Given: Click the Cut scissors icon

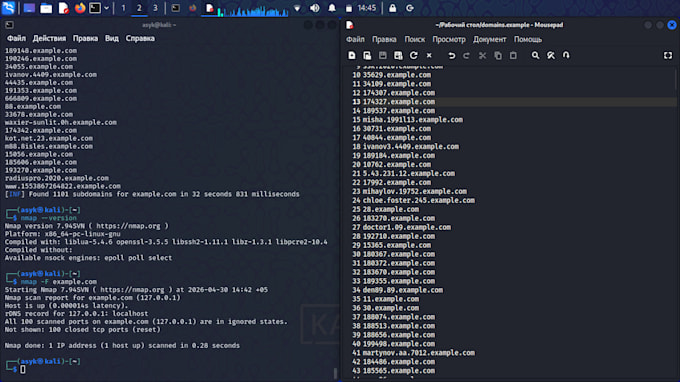Looking at the screenshot, I should [482, 56].
